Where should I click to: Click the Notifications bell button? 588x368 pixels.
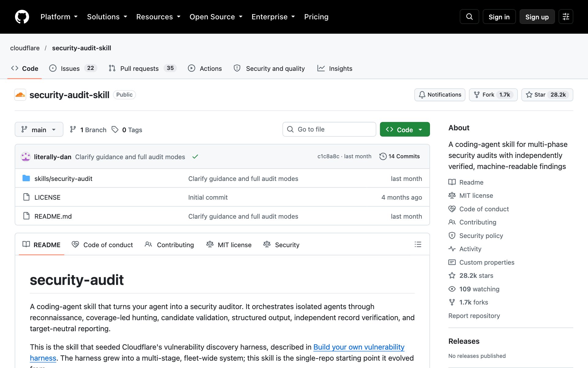[440, 95]
